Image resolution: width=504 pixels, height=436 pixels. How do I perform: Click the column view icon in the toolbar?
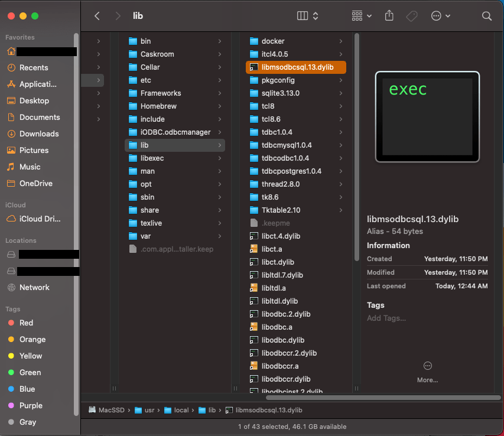[x=303, y=16]
